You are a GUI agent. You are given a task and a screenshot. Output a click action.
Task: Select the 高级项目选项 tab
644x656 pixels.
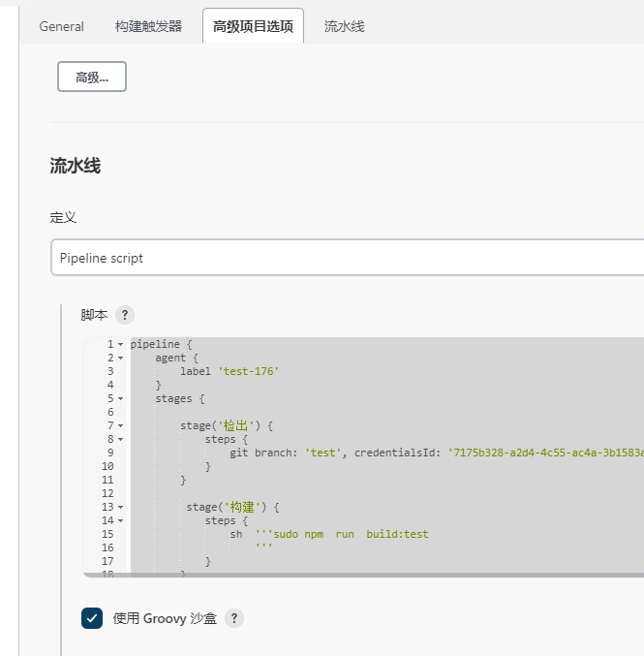click(x=253, y=26)
